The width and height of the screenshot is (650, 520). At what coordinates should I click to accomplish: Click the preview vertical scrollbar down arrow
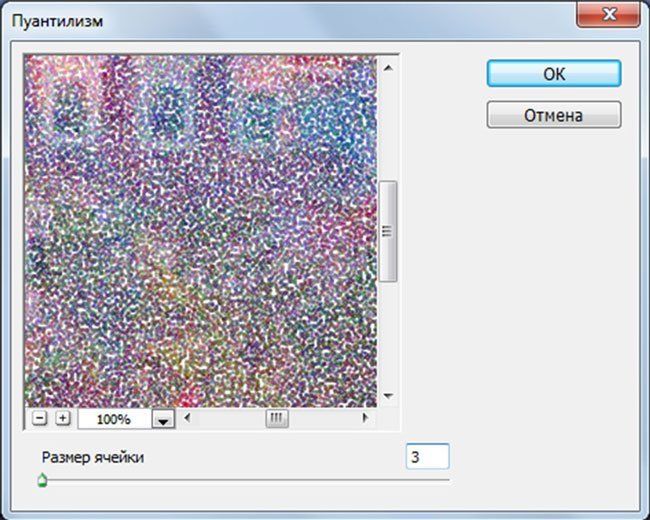388,396
